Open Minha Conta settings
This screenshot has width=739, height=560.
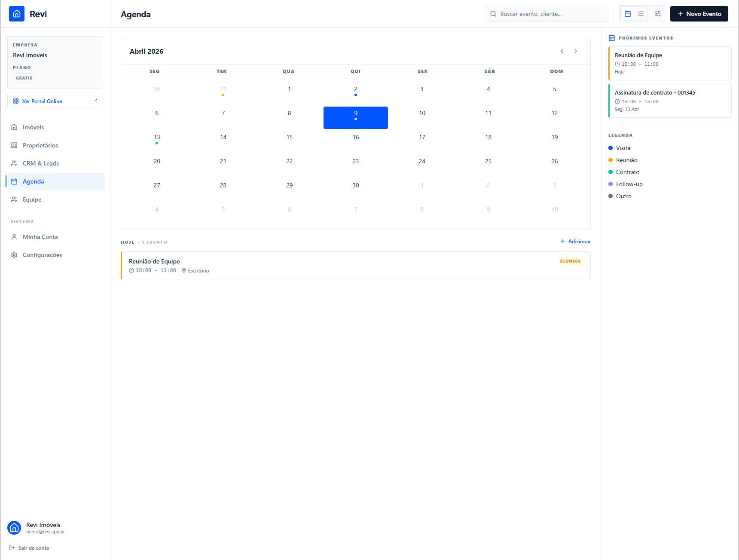pyautogui.click(x=40, y=237)
